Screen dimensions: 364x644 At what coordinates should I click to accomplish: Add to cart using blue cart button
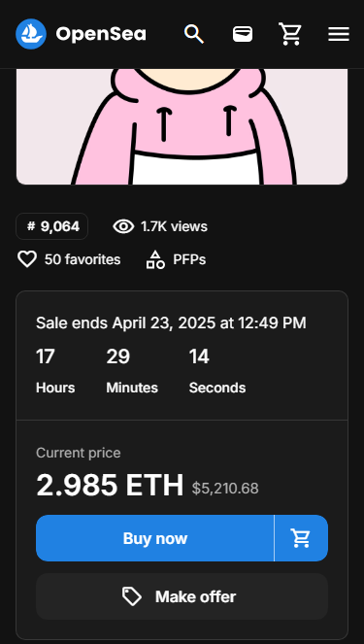click(301, 538)
